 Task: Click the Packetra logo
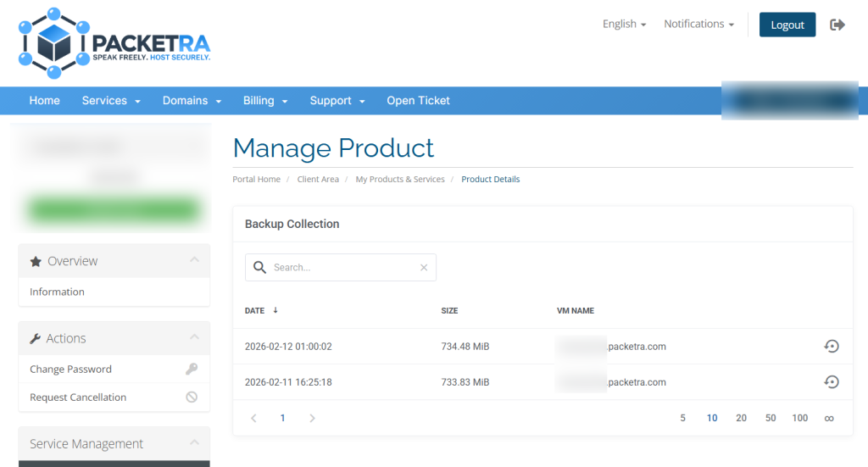point(114,43)
